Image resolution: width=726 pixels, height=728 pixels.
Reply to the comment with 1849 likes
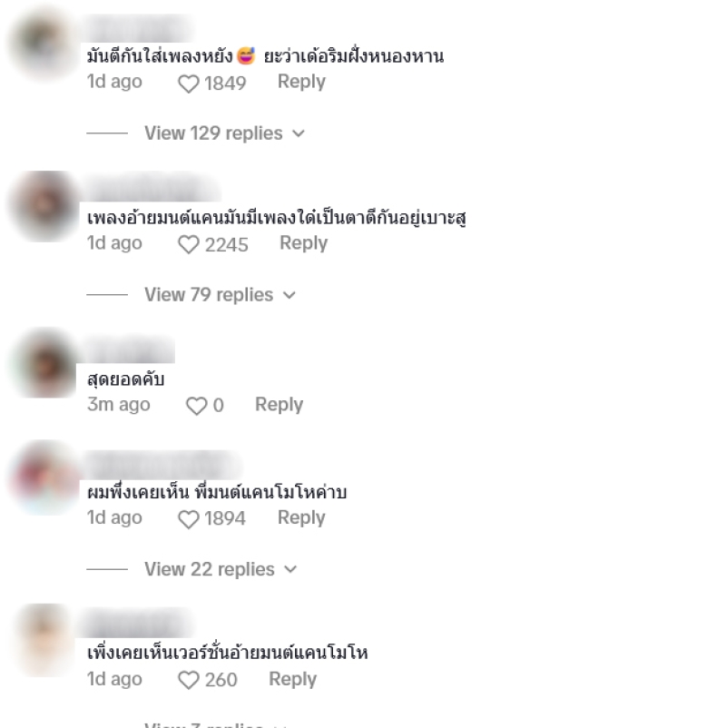tap(301, 82)
